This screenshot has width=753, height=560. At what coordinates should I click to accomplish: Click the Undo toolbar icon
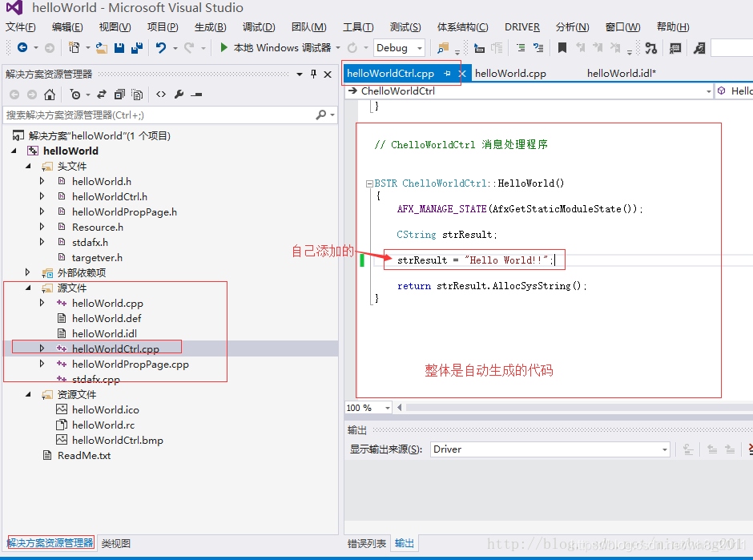tap(161, 47)
